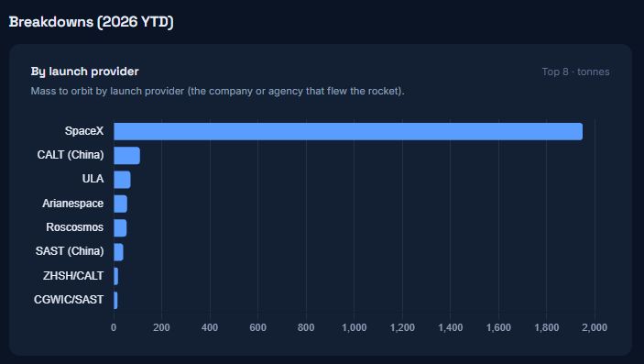The image size is (644, 364).
Task: Click the SAST (China) bar
Action: (118, 252)
